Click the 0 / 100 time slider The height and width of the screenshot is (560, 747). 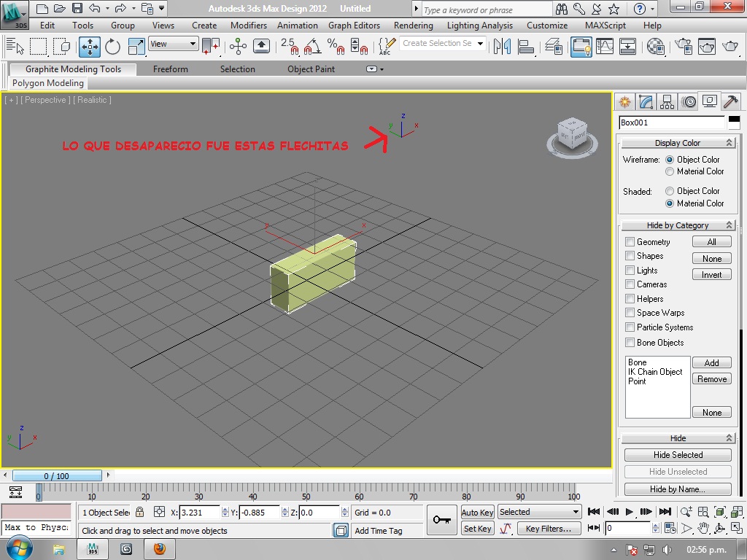click(57, 475)
